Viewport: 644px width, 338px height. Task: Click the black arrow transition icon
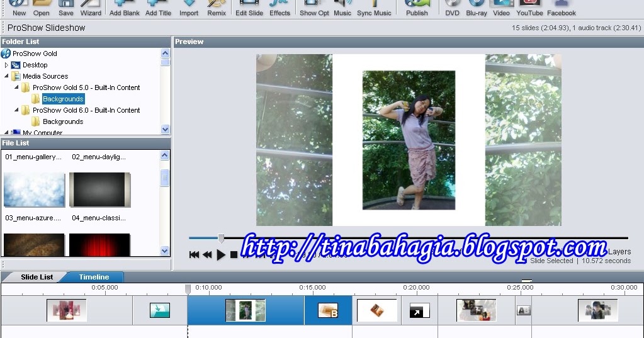420,310
